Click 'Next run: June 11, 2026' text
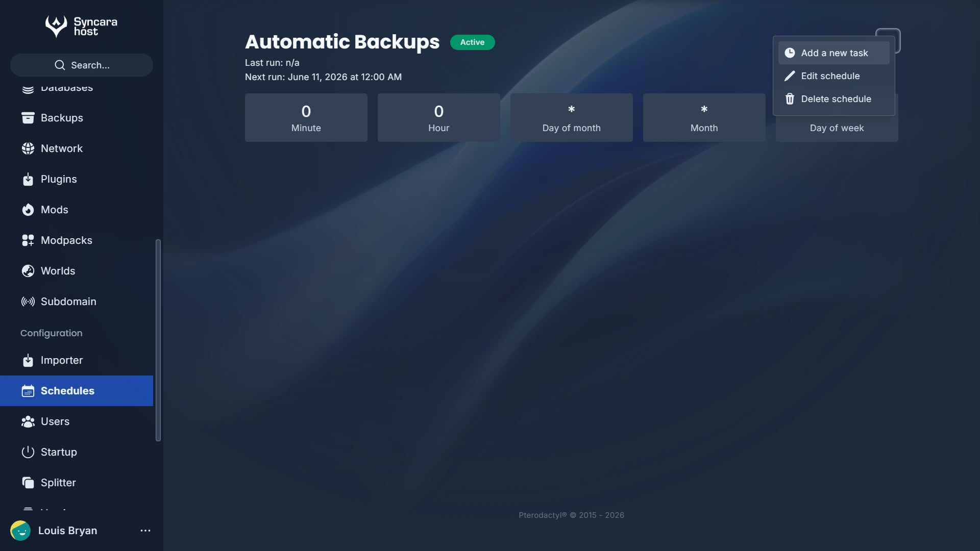 [x=323, y=77]
